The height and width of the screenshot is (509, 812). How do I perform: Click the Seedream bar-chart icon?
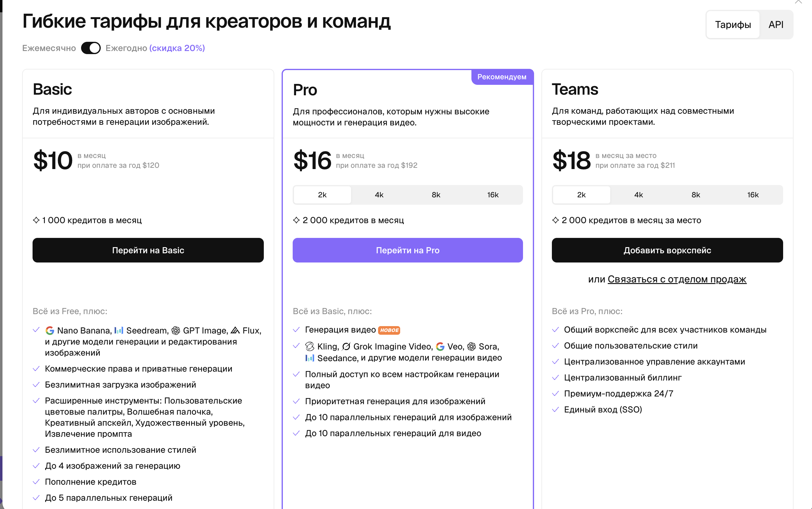119,330
